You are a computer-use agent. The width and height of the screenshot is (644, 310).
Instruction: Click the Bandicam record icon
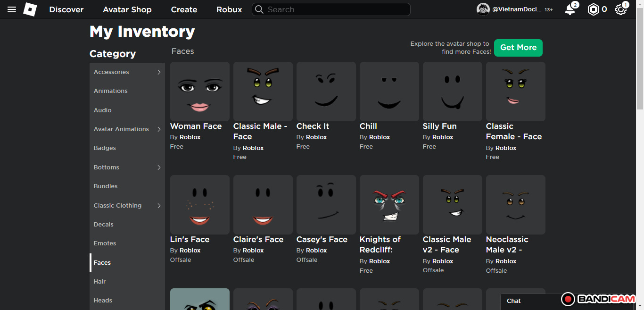(568, 299)
